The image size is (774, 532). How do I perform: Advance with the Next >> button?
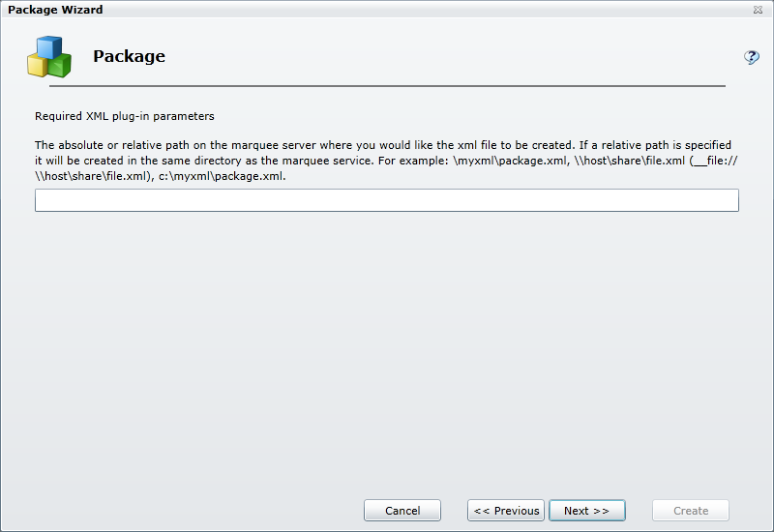click(586, 511)
